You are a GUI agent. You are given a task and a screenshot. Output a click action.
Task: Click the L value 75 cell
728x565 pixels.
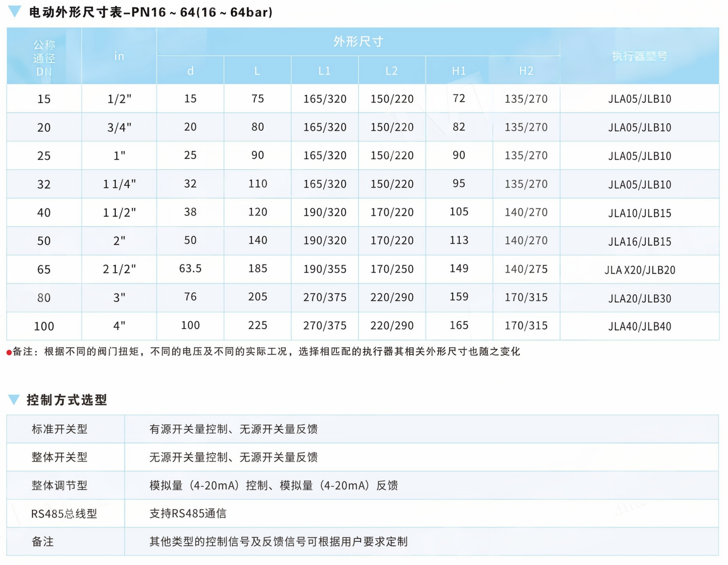pyautogui.click(x=258, y=99)
